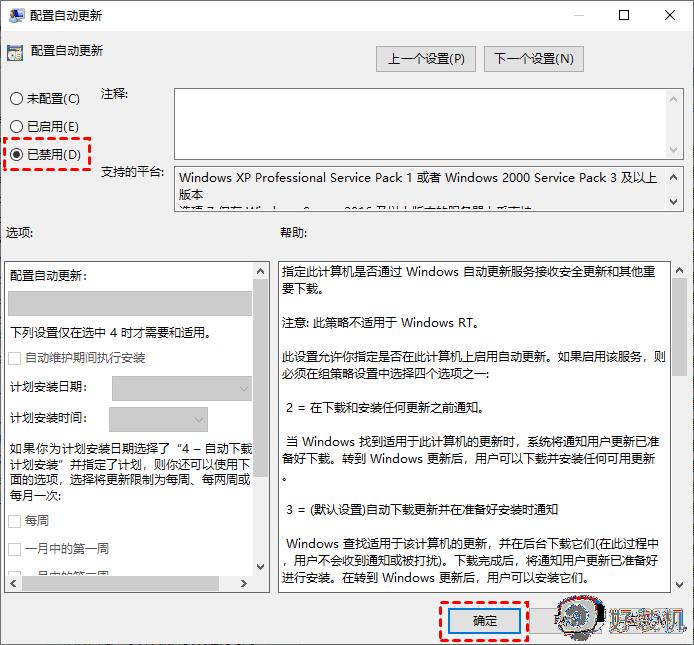
Task: Open the 计划安装日期 dropdown
Action: (x=182, y=388)
